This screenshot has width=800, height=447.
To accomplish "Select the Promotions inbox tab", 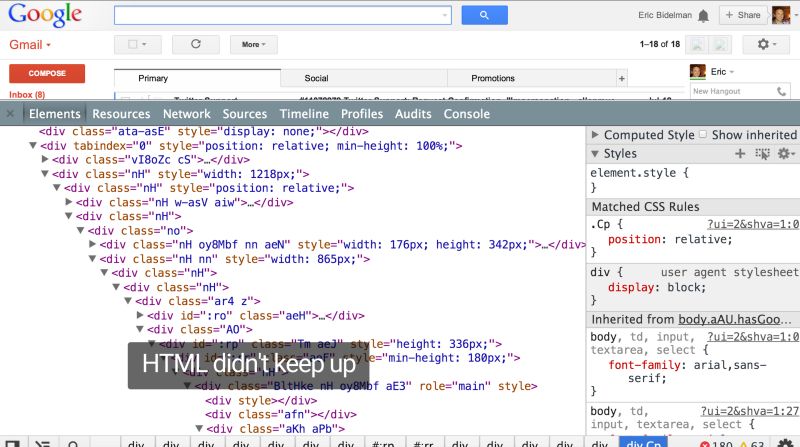I will point(531,78).
